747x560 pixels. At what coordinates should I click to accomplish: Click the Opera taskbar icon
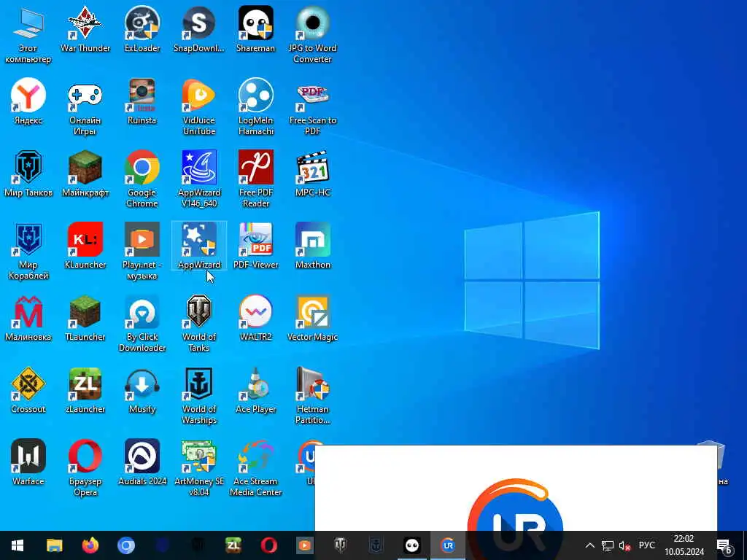[268, 545]
